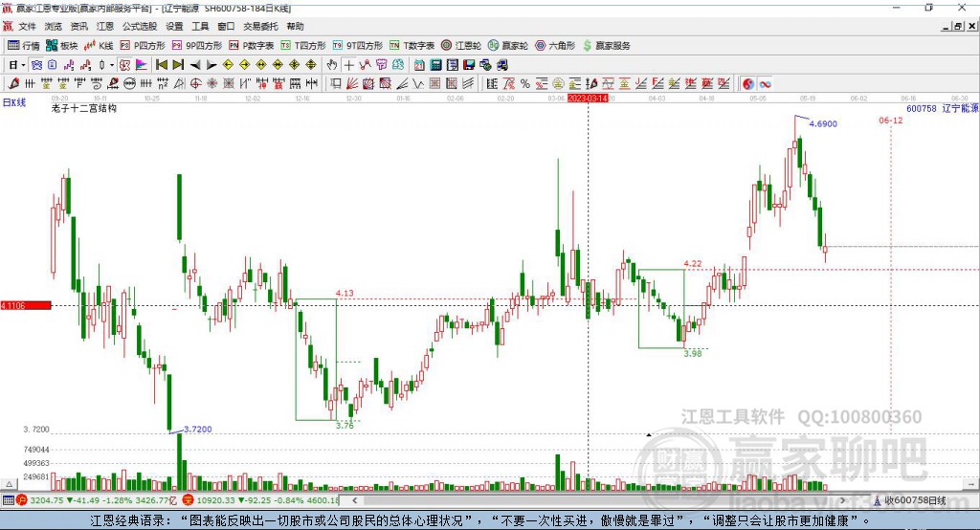The width and height of the screenshot is (980, 530).
Task: Open the 文件 menu
Action: click(x=28, y=26)
